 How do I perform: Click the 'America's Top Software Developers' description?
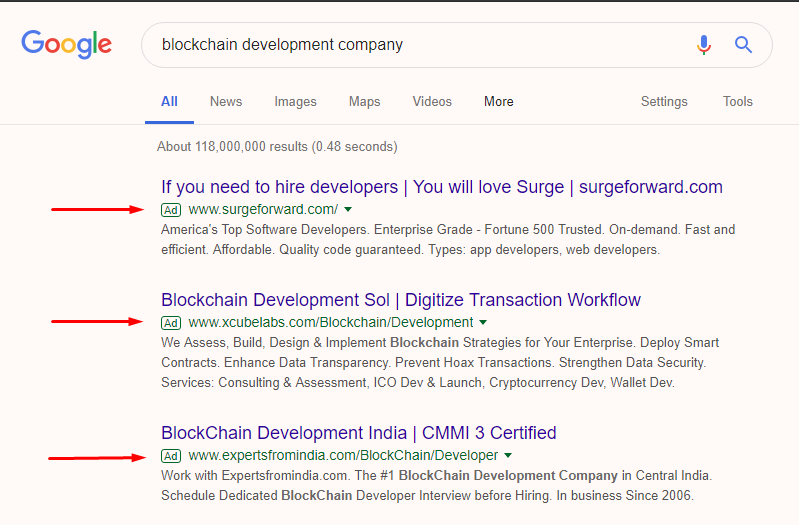[x=448, y=240]
